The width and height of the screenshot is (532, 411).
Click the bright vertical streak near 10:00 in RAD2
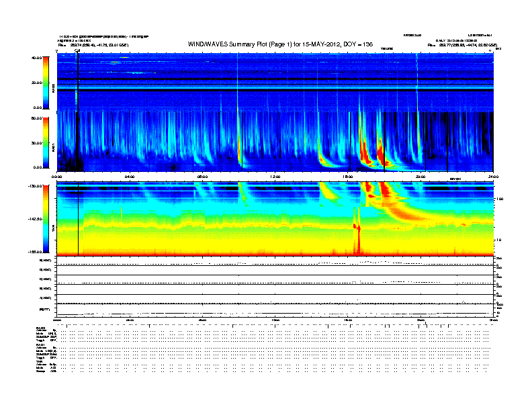238,83
